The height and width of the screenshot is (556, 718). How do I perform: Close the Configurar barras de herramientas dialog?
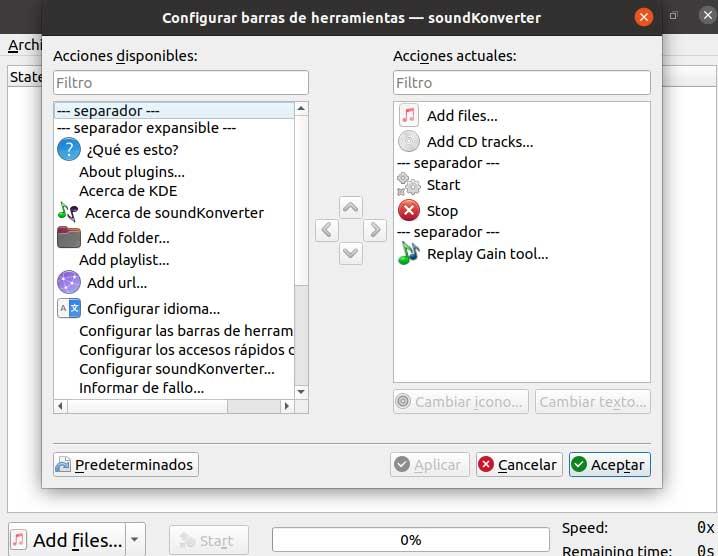(x=643, y=17)
